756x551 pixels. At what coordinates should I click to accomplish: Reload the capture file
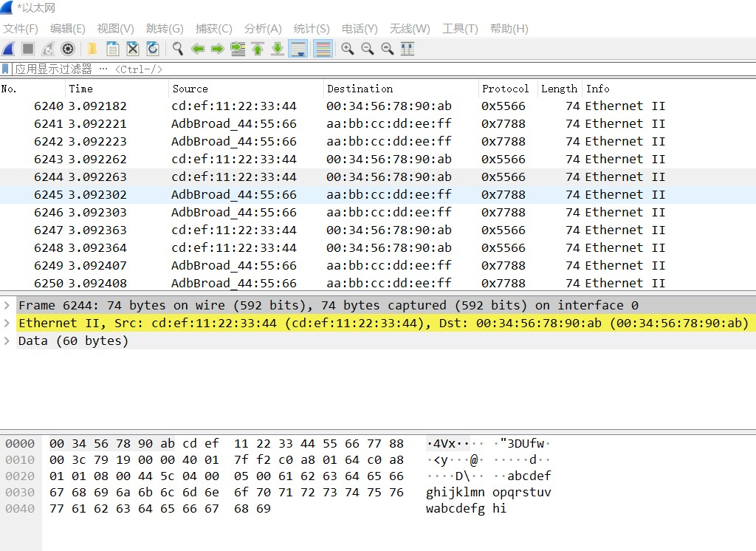(x=153, y=49)
